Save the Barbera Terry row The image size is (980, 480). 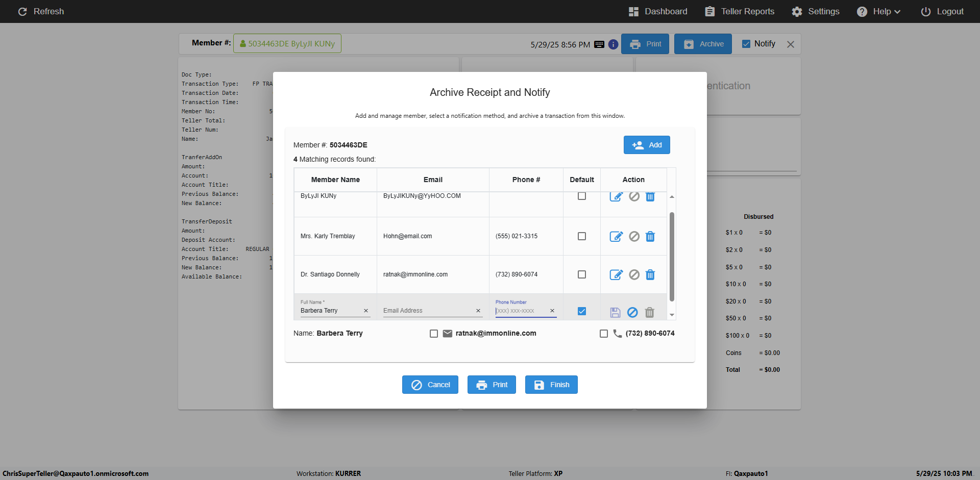point(615,312)
